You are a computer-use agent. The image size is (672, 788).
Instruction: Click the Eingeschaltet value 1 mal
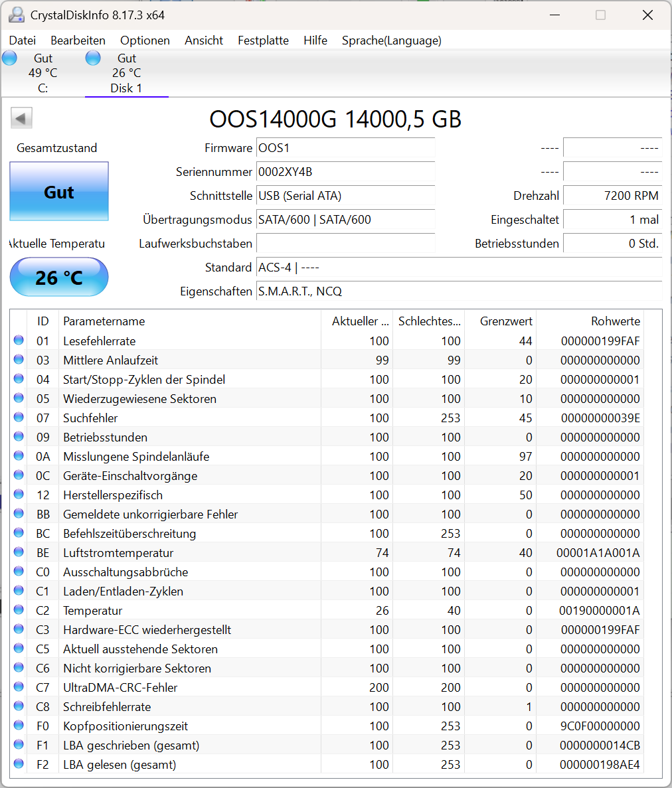[x=613, y=220]
